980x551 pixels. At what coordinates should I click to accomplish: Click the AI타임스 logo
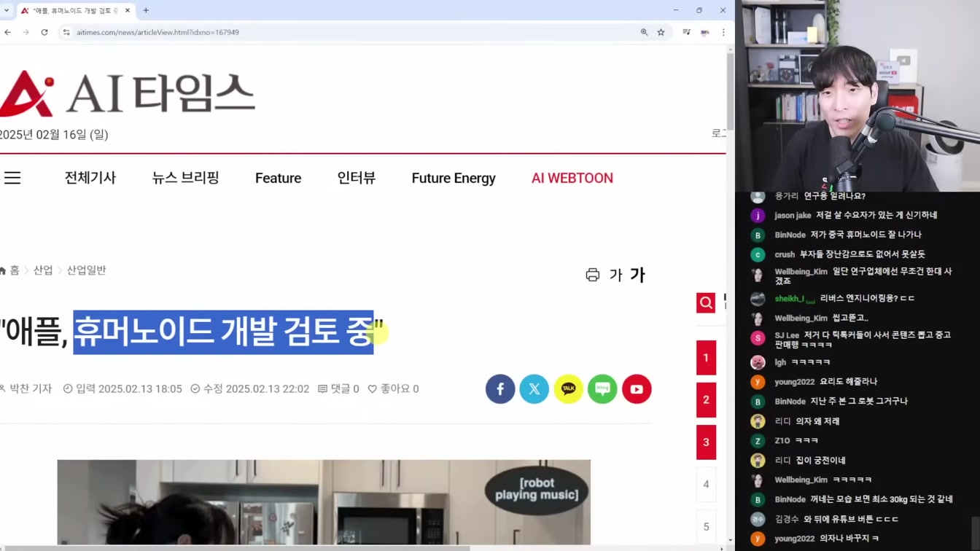(128, 93)
